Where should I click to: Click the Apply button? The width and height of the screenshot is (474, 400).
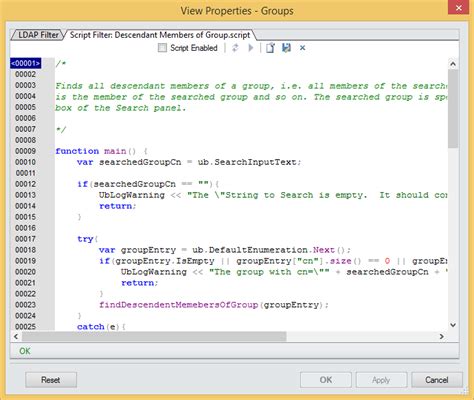[x=381, y=380]
